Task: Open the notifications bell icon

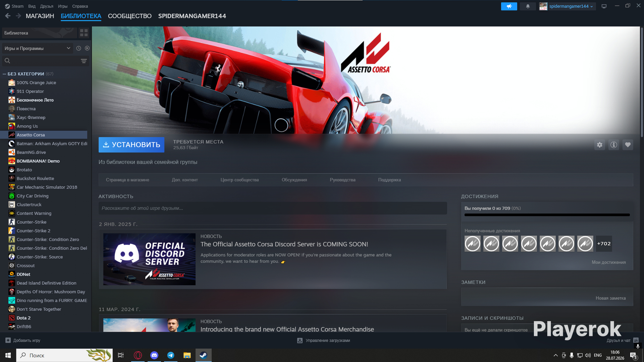Action: pos(528,6)
